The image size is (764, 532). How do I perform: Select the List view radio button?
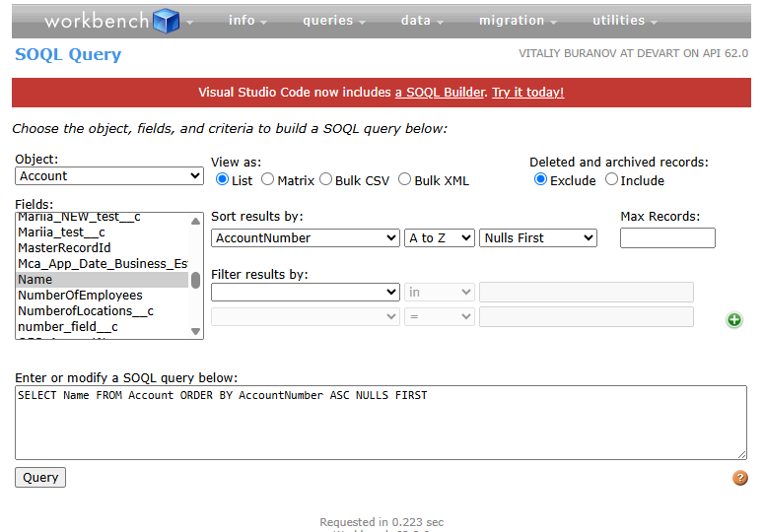pyautogui.click(x=222, y=179)
